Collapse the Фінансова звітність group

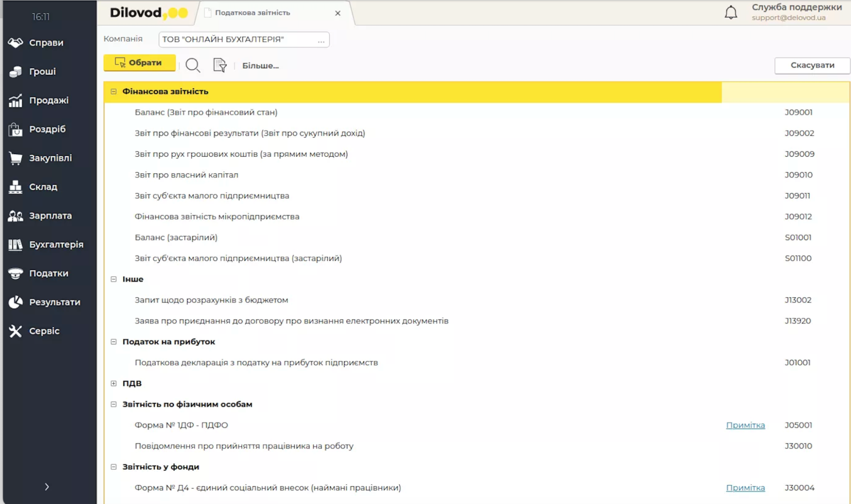point(113,91)
